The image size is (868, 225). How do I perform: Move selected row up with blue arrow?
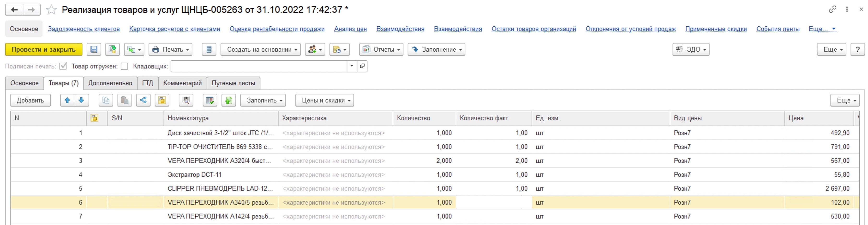(67, 100)
